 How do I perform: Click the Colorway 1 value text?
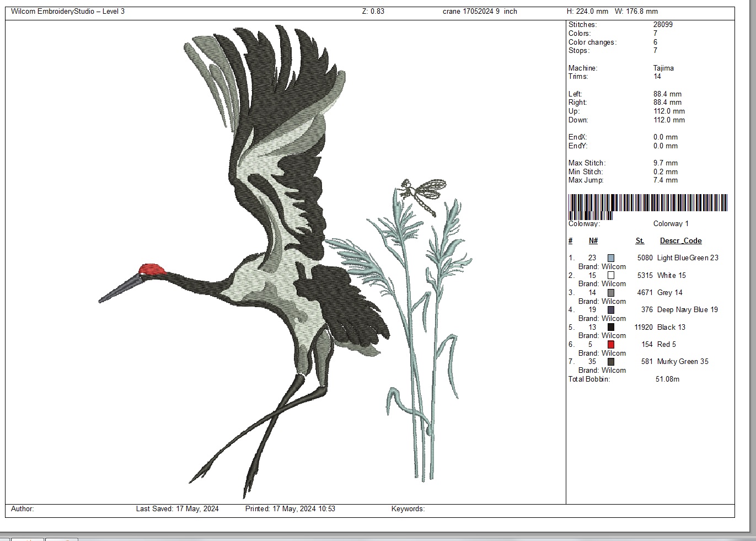point(671,224)
